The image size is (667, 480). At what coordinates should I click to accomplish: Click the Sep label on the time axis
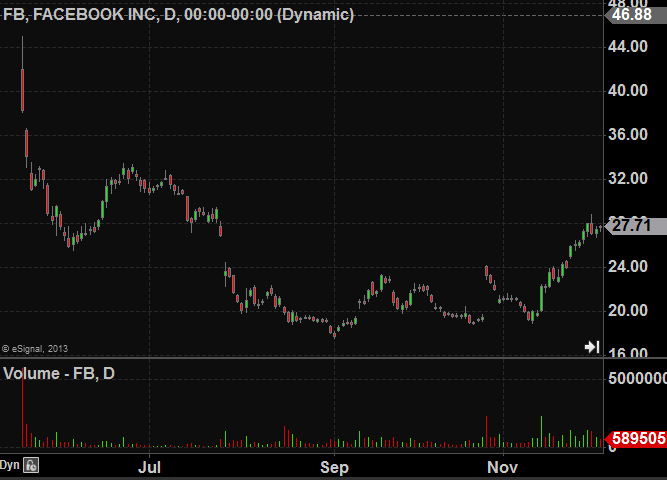pos(334,467)
